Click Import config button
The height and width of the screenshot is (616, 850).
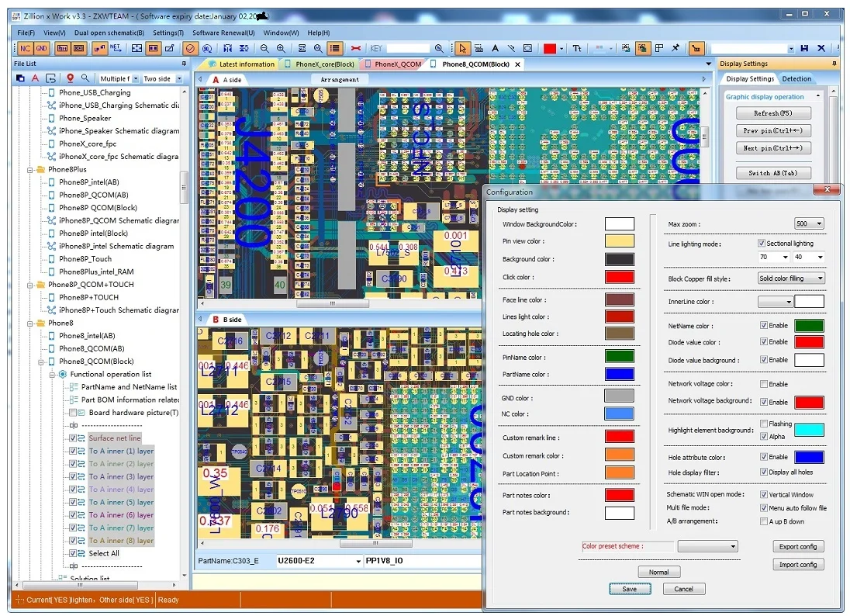coord(798,565)
